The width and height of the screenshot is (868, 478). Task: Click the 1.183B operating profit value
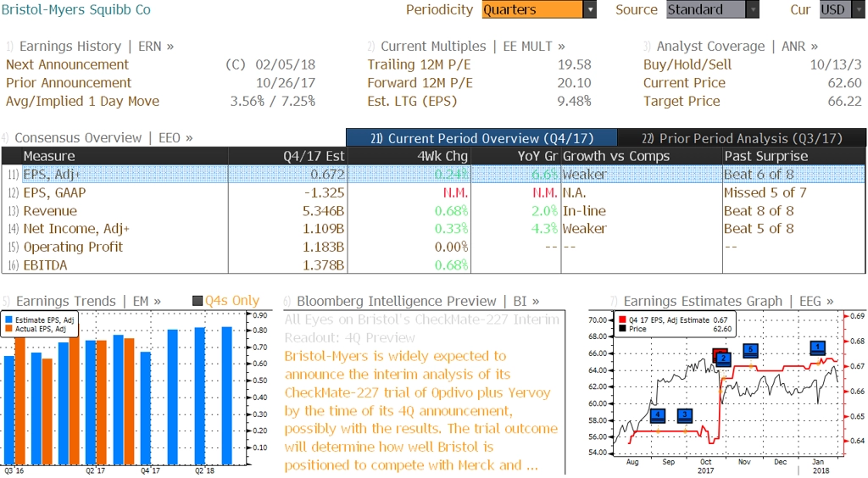point(323,247)
